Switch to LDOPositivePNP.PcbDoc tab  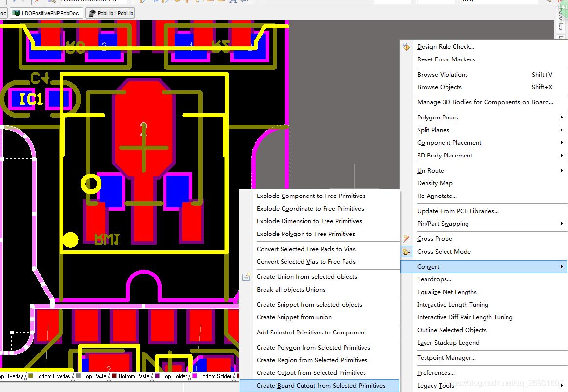(x=47, y=13)
